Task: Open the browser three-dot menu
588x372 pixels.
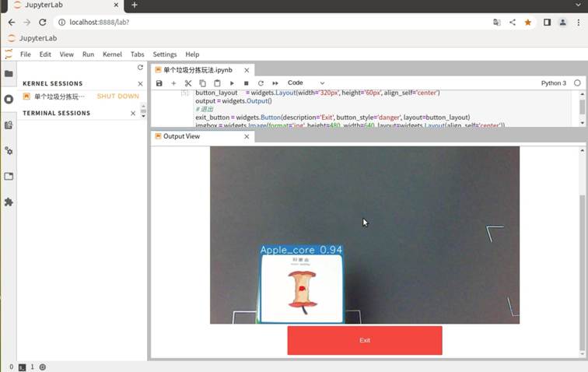Action: (x=579, y=23)
